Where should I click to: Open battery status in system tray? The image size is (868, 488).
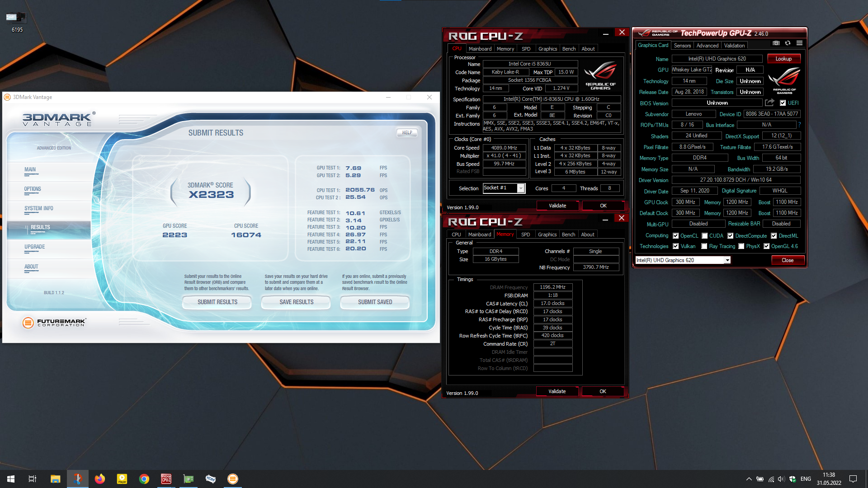click(x=760, y=479)
